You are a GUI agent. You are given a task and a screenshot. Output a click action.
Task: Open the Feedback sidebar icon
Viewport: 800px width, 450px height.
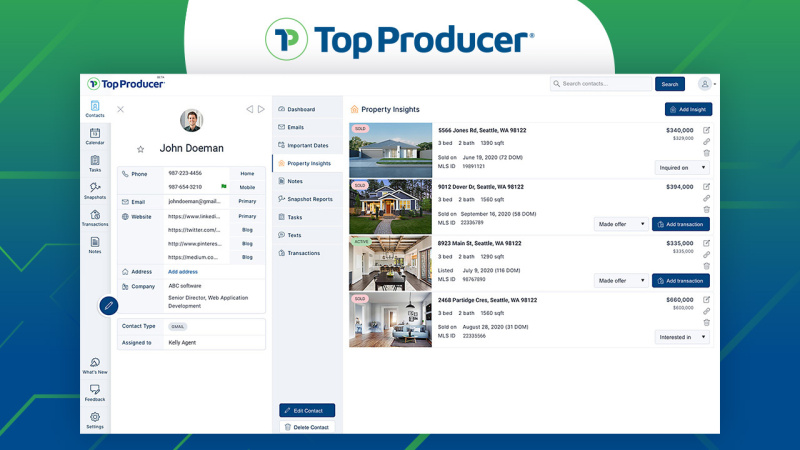95,393
